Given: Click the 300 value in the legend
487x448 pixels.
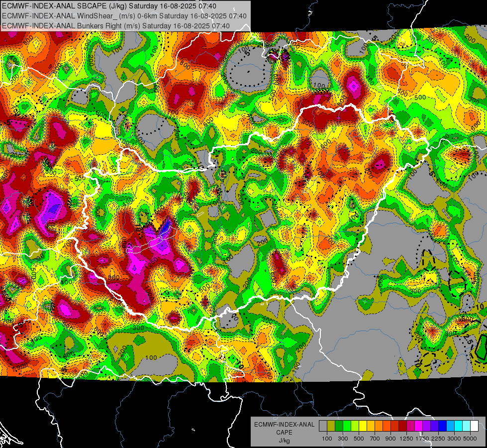Looking at the screenshot, I should tap(343, 439).
